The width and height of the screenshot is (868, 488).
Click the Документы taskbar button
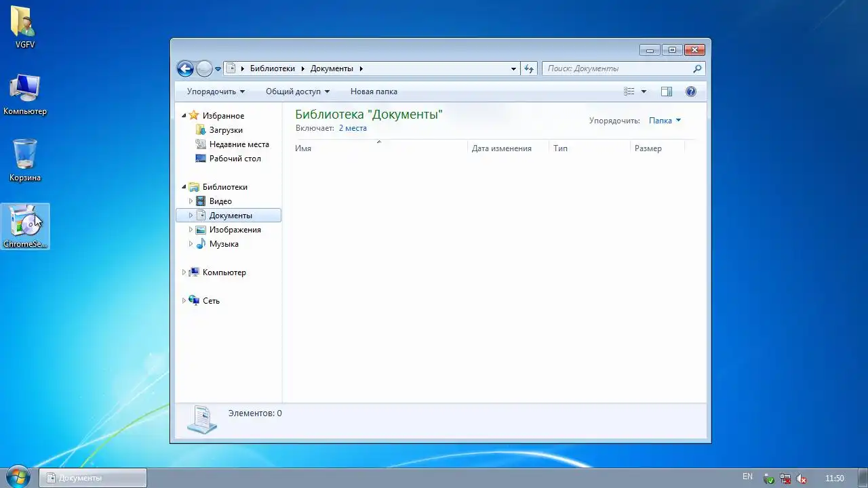point(92,478)
